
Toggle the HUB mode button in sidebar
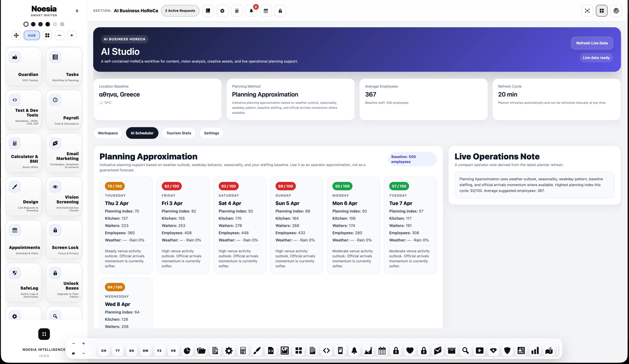click(32, 35)
